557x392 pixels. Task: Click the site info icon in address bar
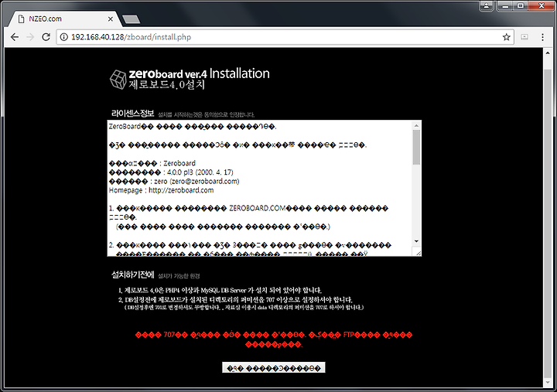pyautogui.click(x=63, y=37)
